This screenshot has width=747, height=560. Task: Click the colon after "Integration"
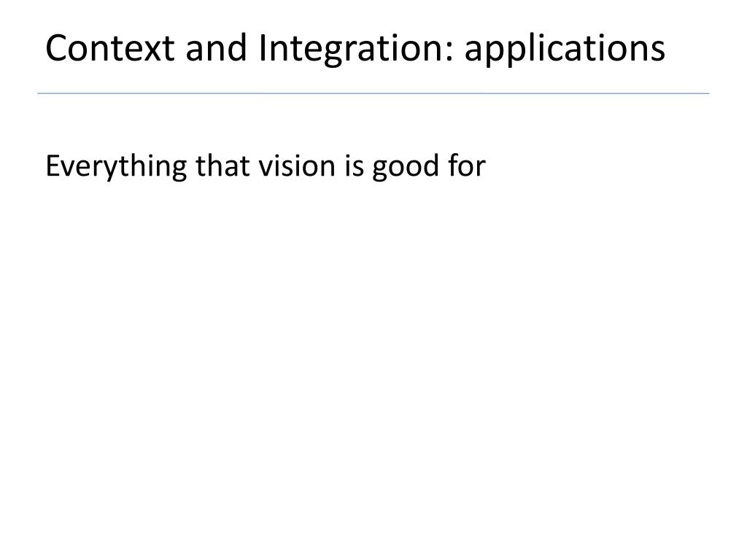click(x=449, y=53)
